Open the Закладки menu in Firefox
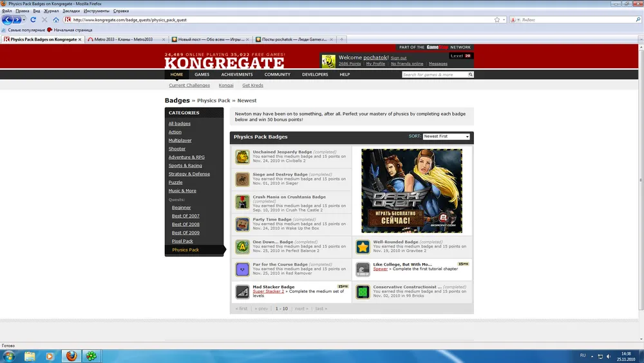Screen dimensions: 644x363 click(71, 11)
